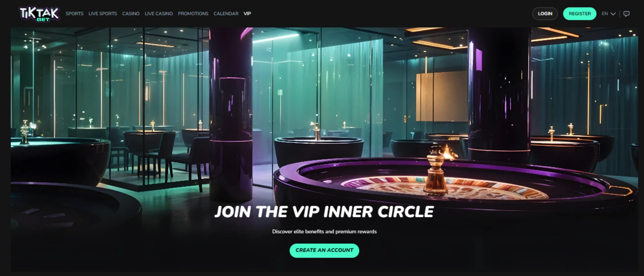The height and width of the screenshot is (276, 644).
Task: Open the live chat support icon
Action: point(626,14)
